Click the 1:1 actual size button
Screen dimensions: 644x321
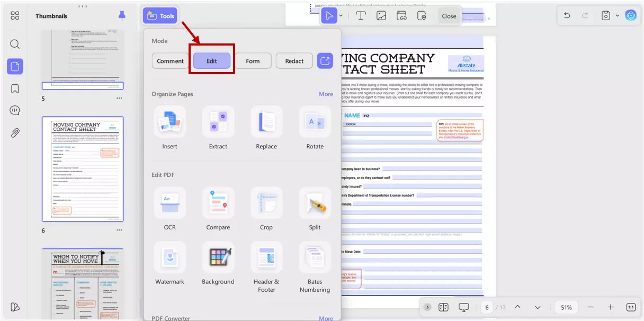click(631, 307)
